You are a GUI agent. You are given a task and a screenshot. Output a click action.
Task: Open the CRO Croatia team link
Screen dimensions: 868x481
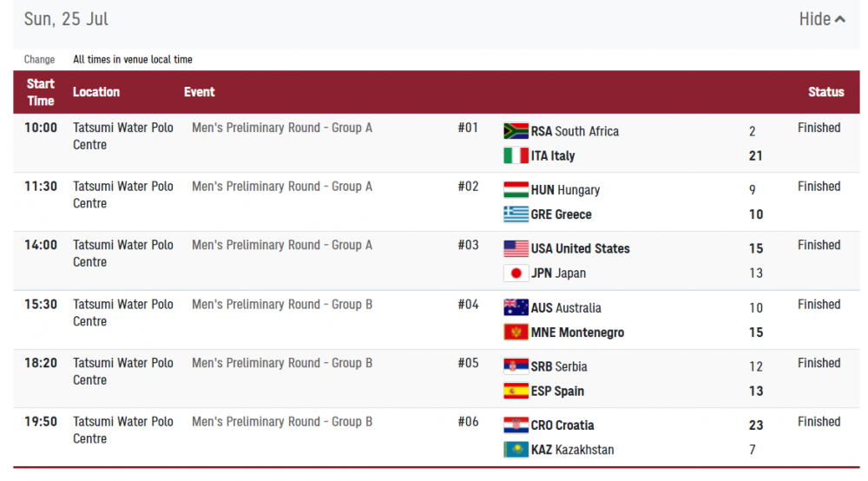[x=562, y=425]
